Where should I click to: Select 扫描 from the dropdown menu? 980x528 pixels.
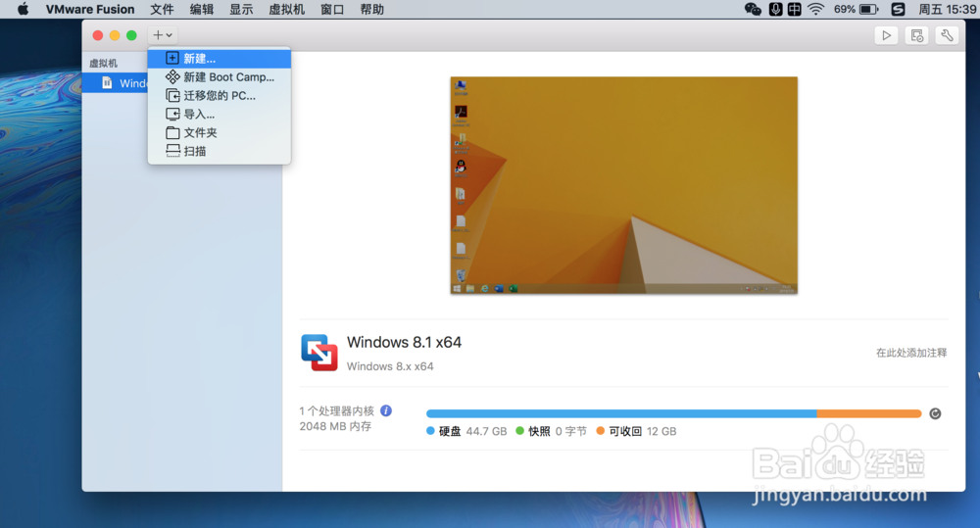[x=220, y=151]
